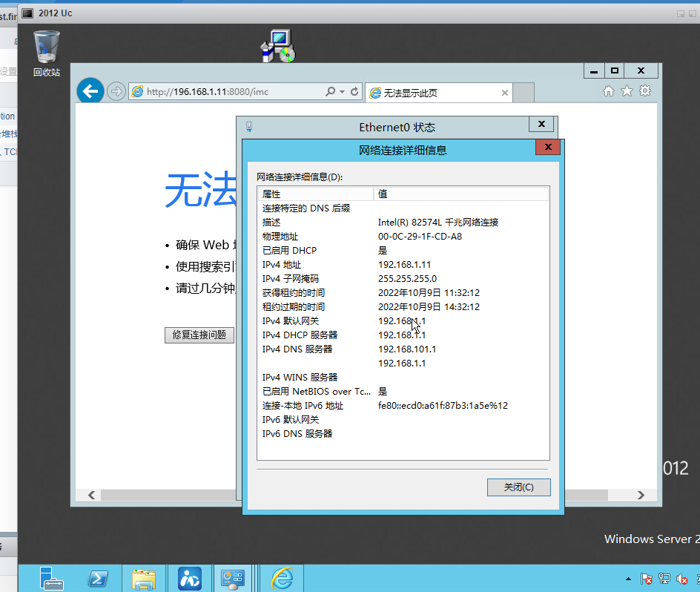Image resolution: width=700 pixels, height=592 pixels.
Task: Open a new blank tab in IE
Action: pos(524,93)
